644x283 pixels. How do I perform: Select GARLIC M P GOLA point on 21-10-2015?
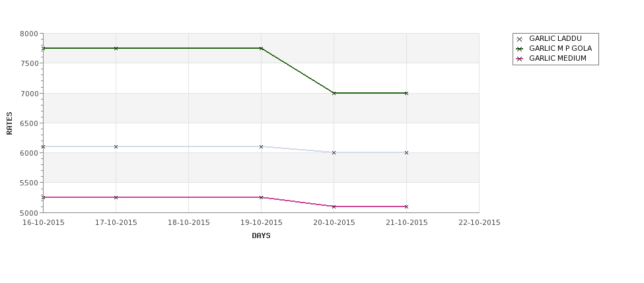click(407, 93)
